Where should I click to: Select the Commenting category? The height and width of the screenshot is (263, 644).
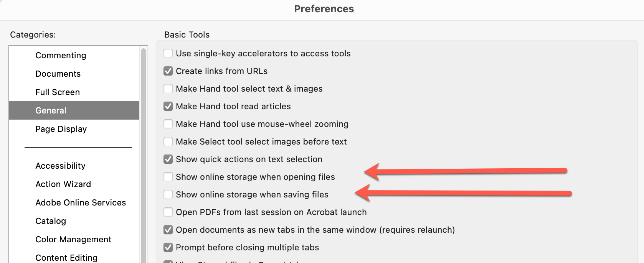click(x=61, y=55)
